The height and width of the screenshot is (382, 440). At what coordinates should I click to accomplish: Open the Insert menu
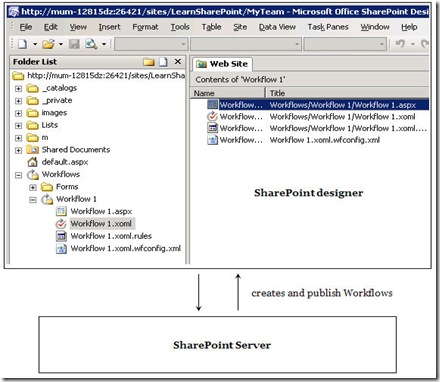(109, 27)
